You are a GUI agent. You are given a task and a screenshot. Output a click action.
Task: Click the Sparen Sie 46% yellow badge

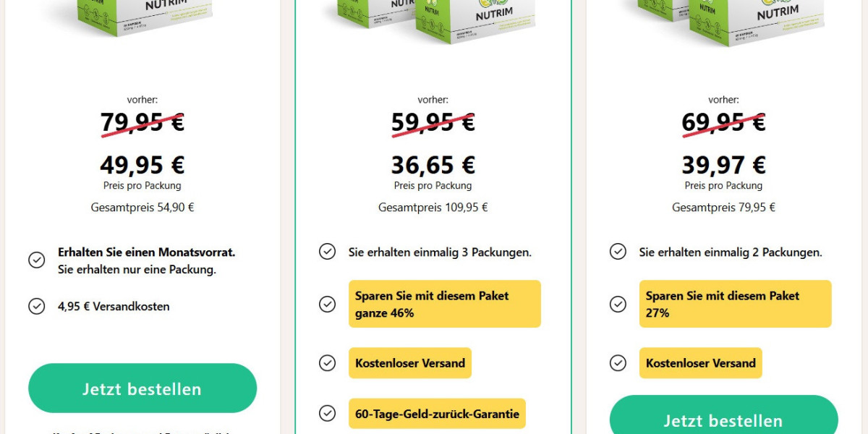click(445, 304)
